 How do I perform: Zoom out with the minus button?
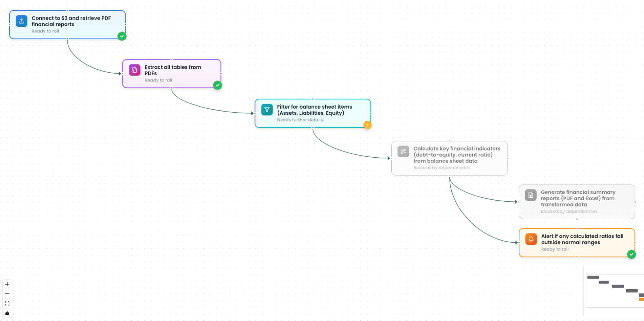(x=7, y=294)
